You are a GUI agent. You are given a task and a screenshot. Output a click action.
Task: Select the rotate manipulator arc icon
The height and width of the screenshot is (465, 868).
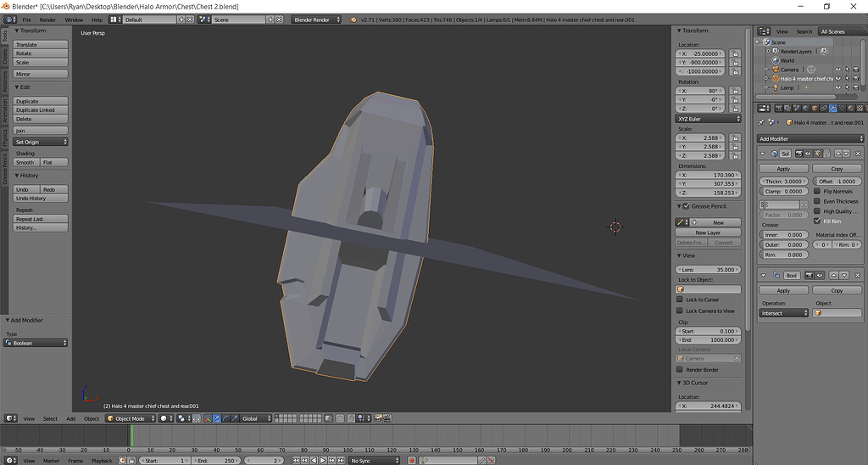225,418
